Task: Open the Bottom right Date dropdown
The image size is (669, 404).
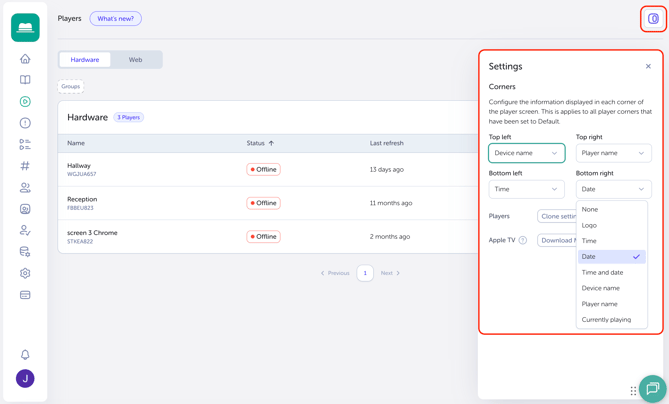Action: point(614,189)
